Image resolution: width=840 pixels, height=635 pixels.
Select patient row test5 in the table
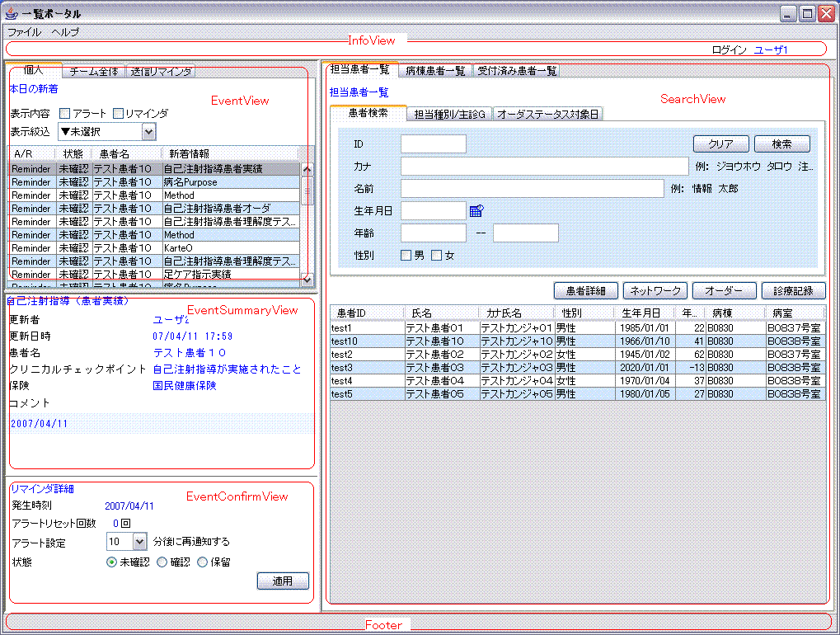578,394
